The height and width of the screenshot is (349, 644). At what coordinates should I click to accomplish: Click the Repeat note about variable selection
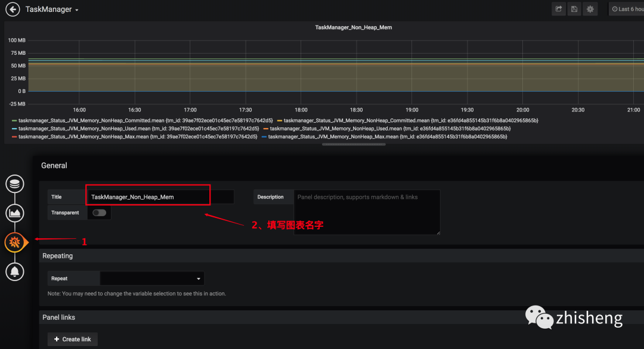tap(137, 294)
